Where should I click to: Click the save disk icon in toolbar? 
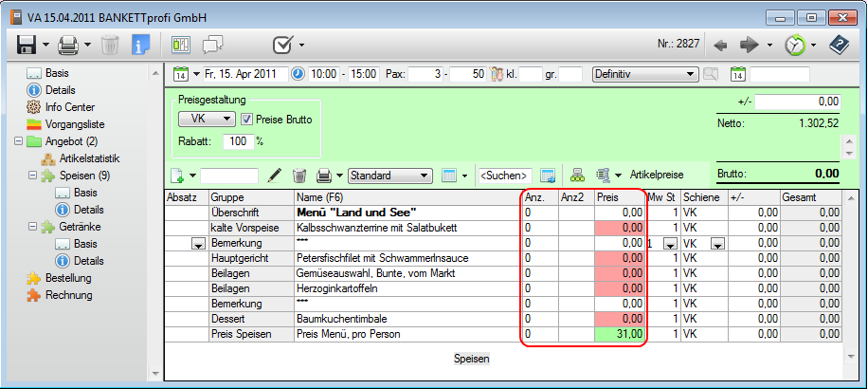click(x=26, y=45)
